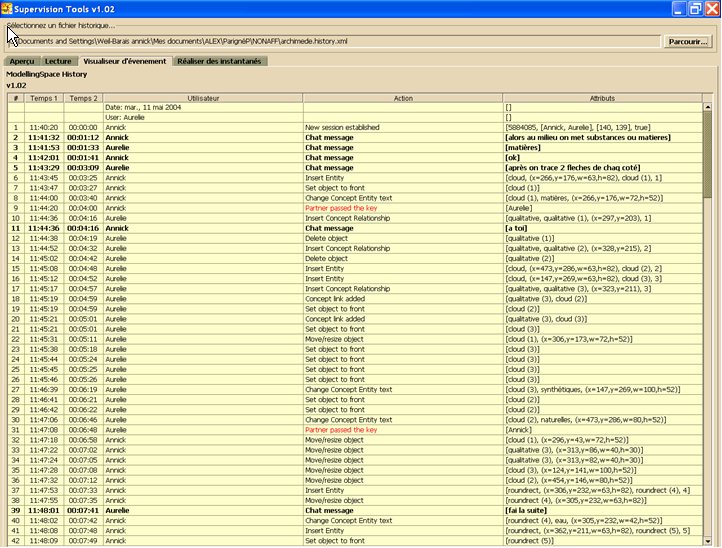Click the Attributs column header
This screenshot has width=722, height=548.
click(x=602, y=98)
